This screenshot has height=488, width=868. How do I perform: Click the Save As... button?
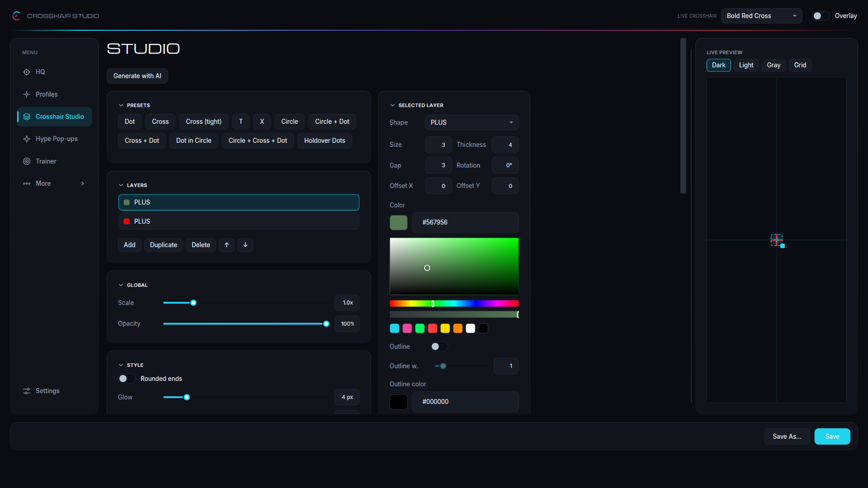787,436
